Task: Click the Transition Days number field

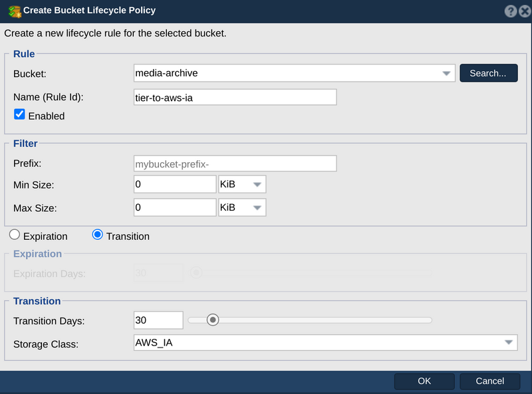Action: pyautogui.click(x=158, y=320)
